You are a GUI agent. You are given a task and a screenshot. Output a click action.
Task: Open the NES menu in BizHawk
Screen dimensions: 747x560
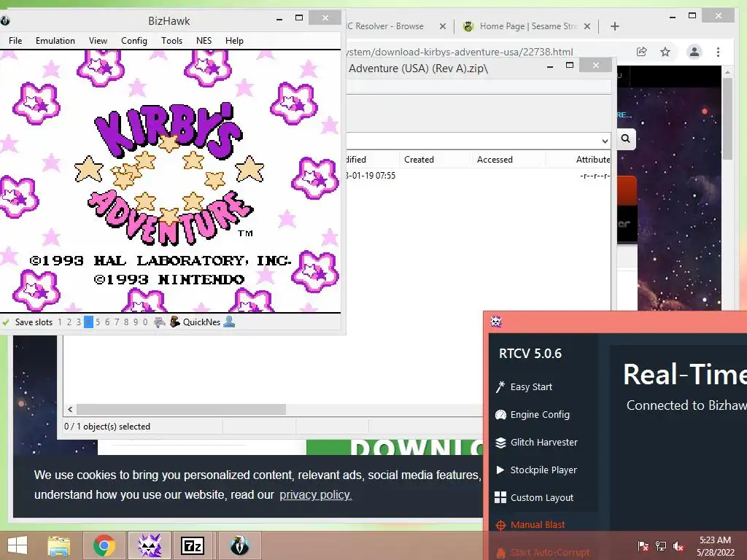point(204,41)
